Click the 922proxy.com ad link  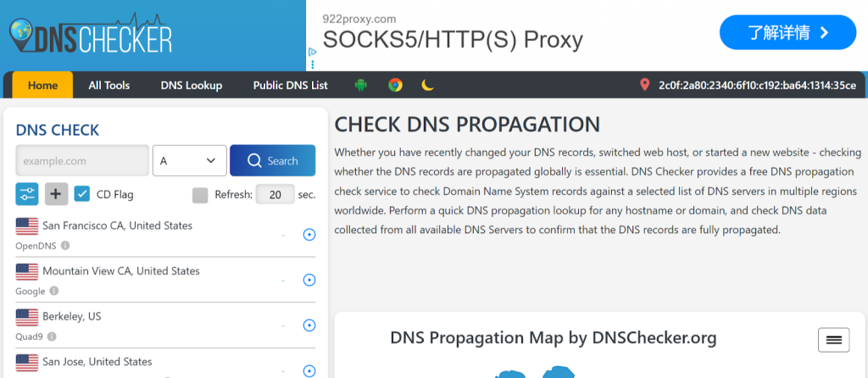pos(359,19)
